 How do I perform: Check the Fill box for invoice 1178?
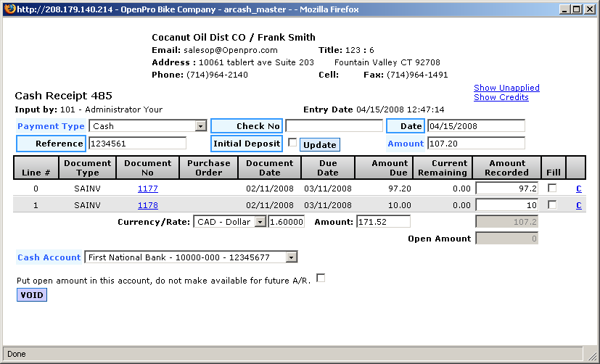[x=552, y=205]
